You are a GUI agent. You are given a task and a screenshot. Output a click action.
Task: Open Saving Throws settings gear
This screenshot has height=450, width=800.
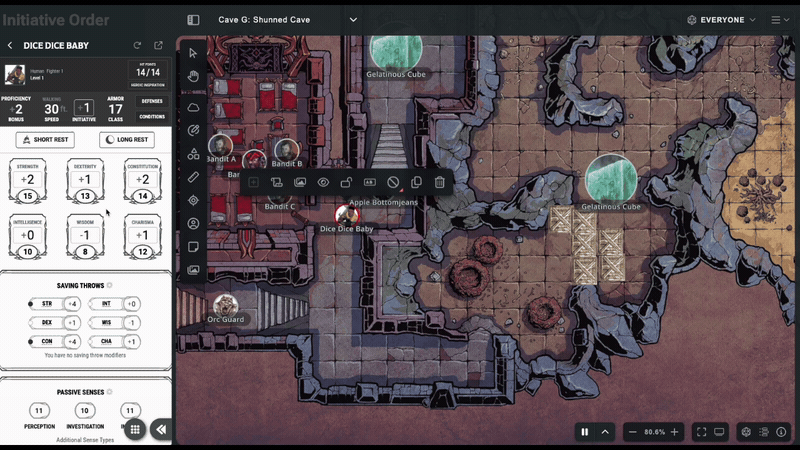tap(110, 285)
